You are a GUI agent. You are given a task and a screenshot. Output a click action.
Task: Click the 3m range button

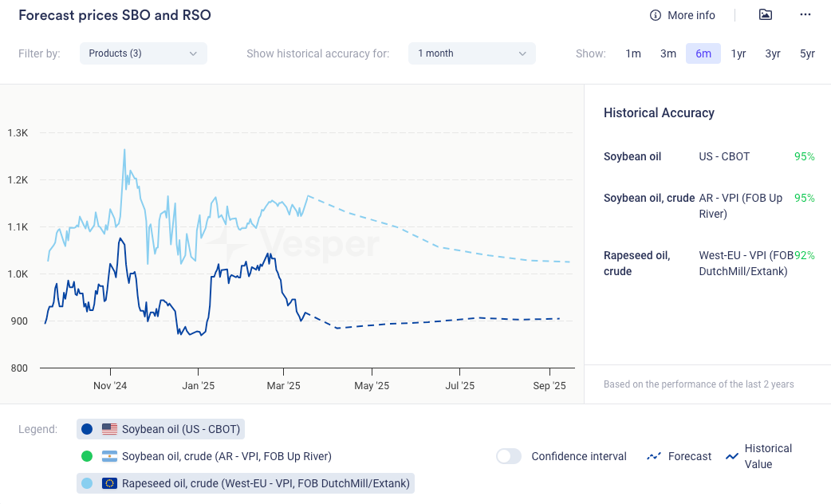click(668, 53)
